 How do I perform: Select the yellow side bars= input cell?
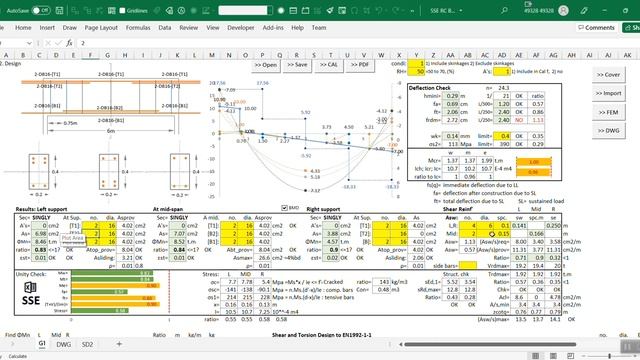468,266
